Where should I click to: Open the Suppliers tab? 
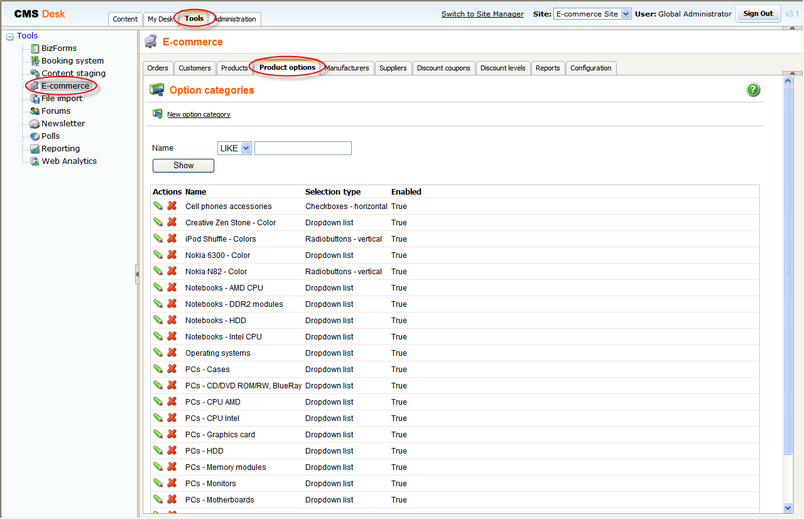[393, 68]
